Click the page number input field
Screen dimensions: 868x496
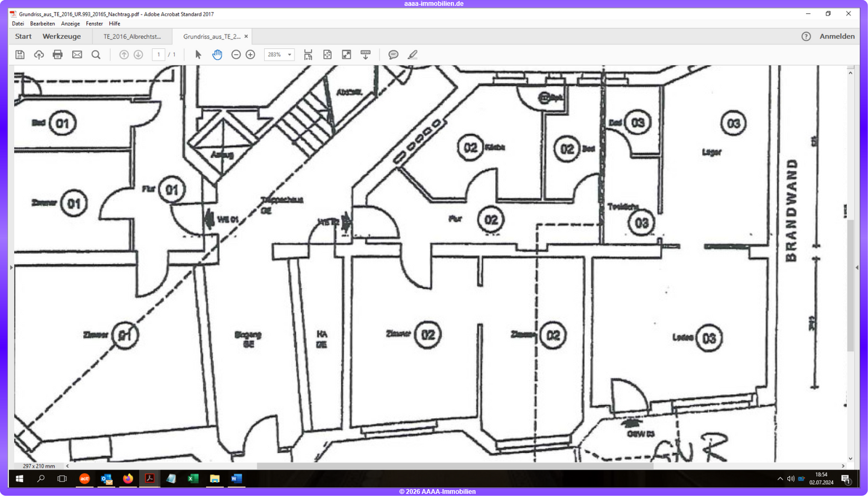coord(159,55)
